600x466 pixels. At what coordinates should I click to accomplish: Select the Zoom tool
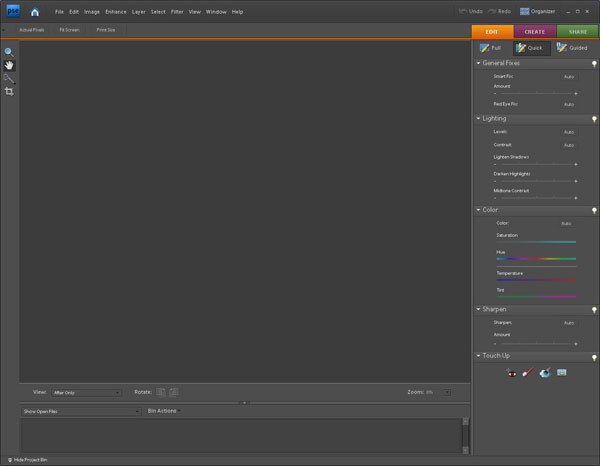click(x=9, y=52)
